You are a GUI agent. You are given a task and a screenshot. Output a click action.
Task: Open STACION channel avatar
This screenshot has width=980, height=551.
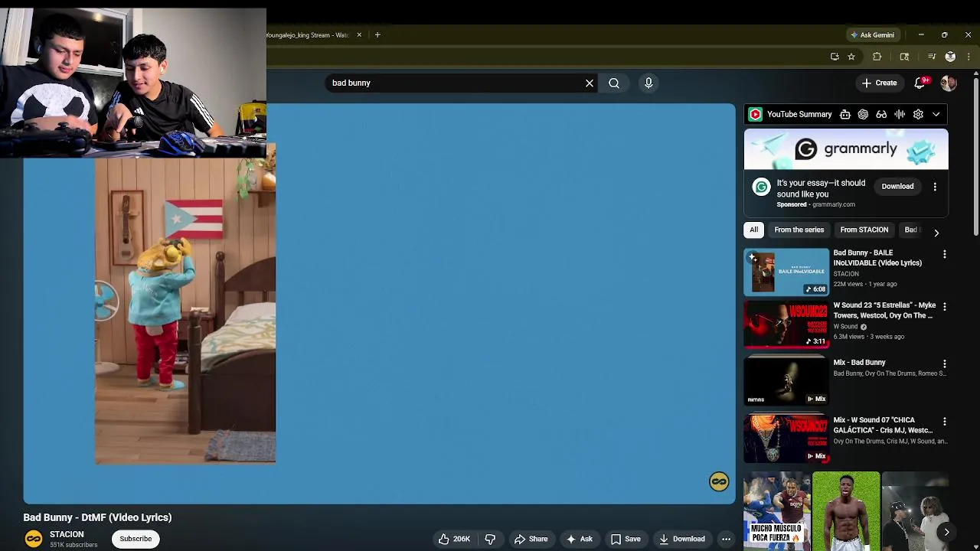tap(34, 539)
